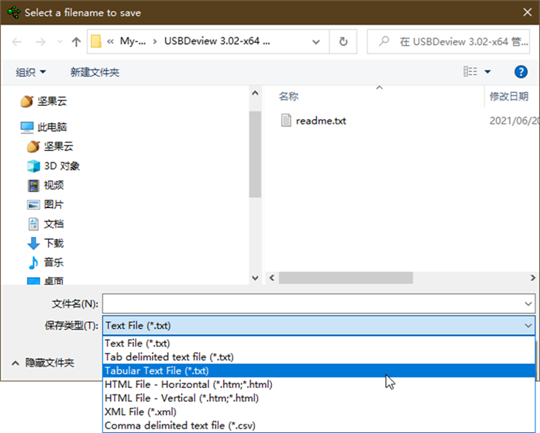
Task: Expand the filename history dropdown arrow
Action: (x=528, y=304)
